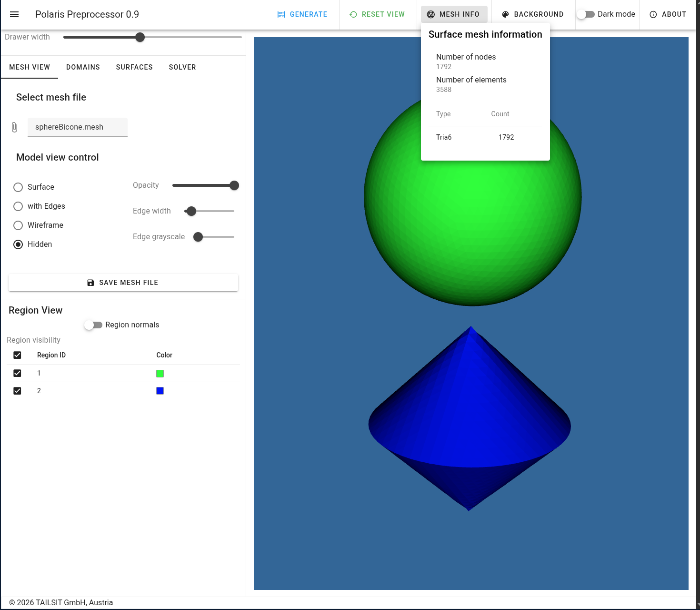The width and height of the screenshot is (700, 610).
Task: Open the blue color swatch for region 2
Action: [x=160, y=391]
